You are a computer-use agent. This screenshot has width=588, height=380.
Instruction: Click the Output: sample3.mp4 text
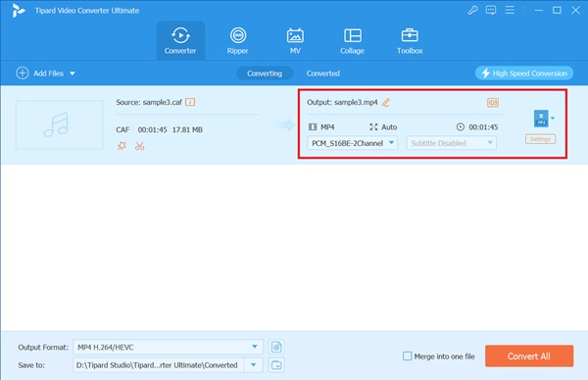point(342,102)
